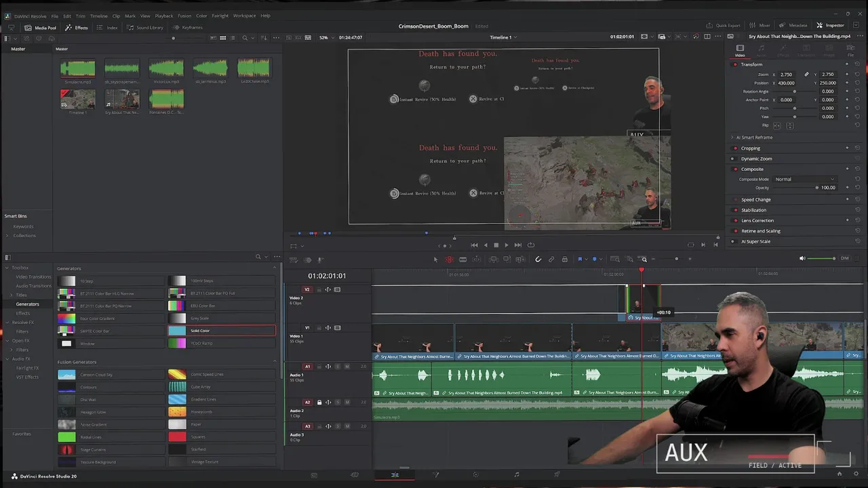The width and height of the screenshot is (868, 488).
Task: Open the Composite Mode Normal dropdown
Action: (x=805, y=179)
